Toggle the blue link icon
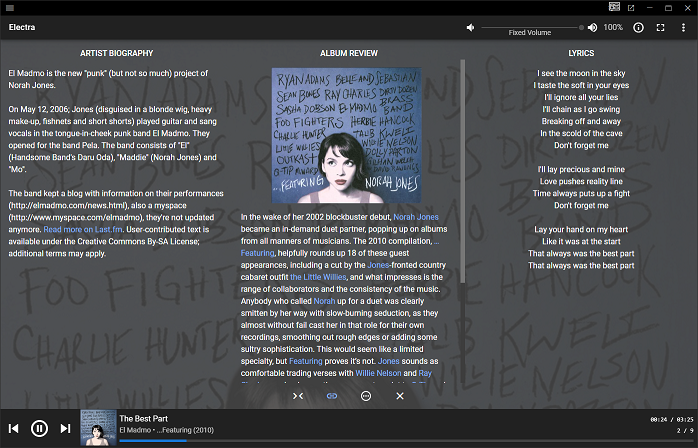The image size is (698, 448). click(x=332, y=396)
